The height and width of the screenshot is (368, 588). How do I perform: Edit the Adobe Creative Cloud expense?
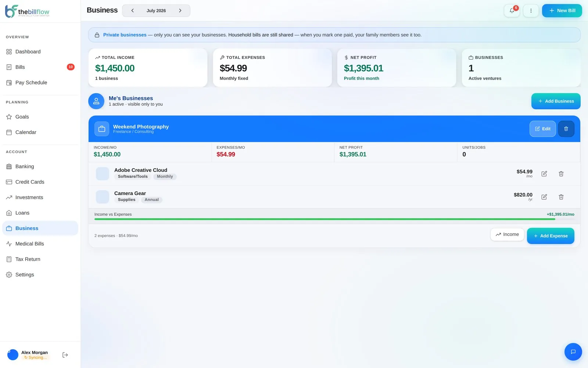(x=544, y=174)
